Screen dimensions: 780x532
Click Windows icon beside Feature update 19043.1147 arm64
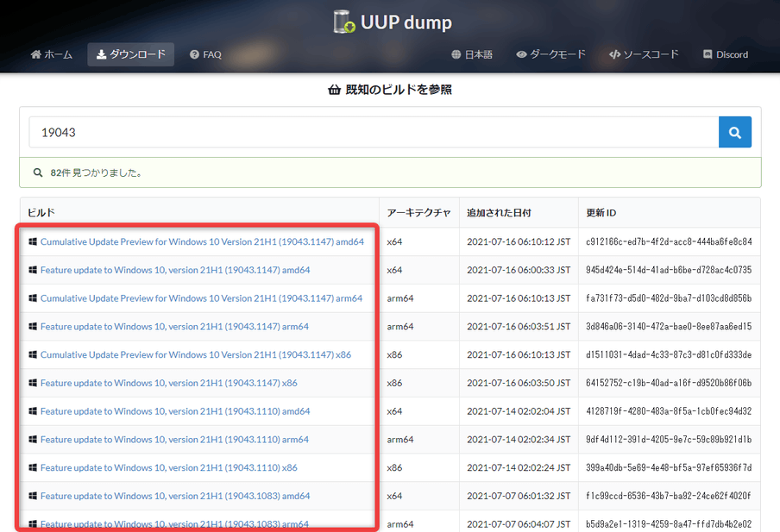point(33,327)
